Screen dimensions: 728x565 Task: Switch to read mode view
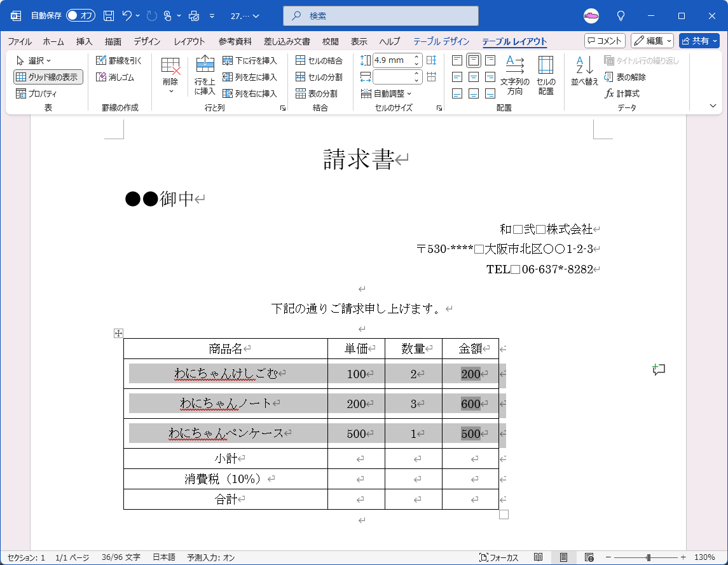(x=538, y=557)
